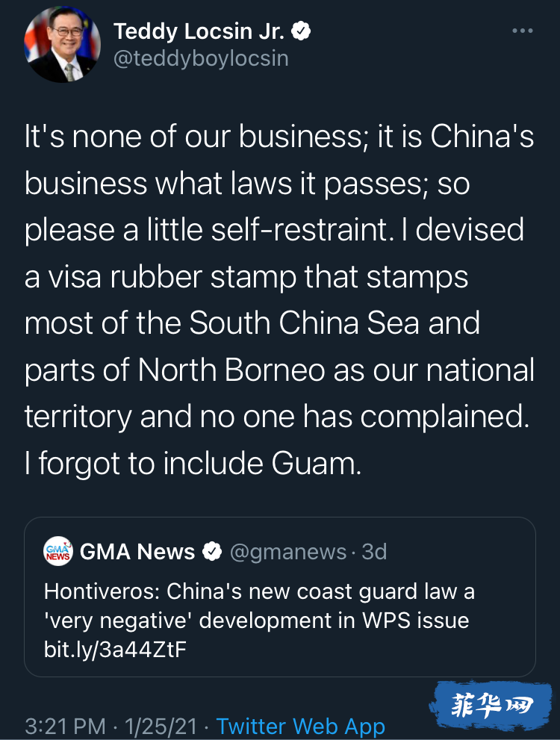Click the 'very negative' development text line
The width and height of the screenshot is (560, 740).
[256, 621]
